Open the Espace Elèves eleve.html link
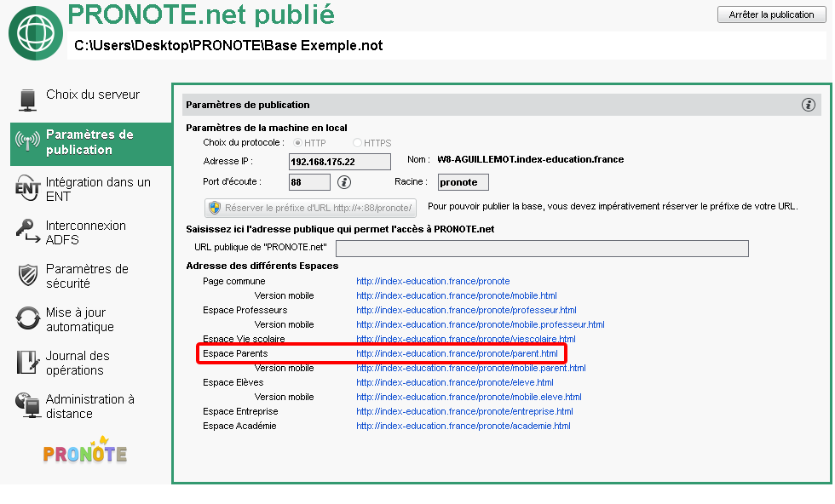835x504 pixels. click(x=455, y=382)
